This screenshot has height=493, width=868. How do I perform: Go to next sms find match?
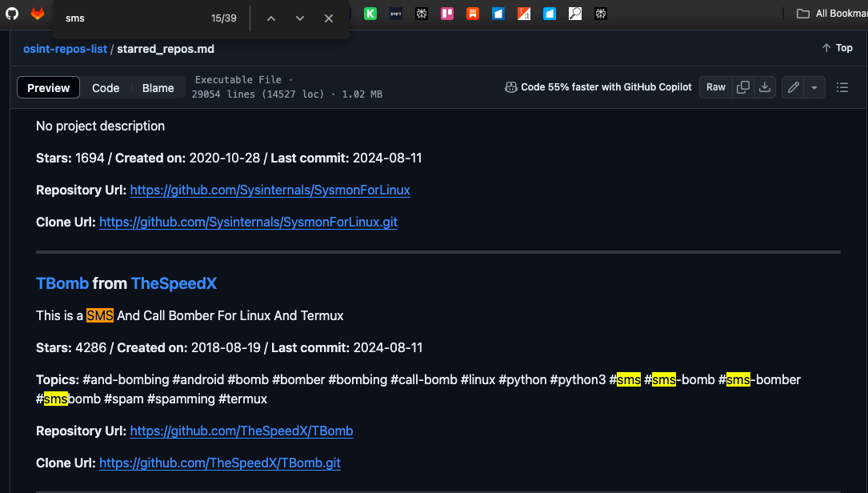coord(300,18)
